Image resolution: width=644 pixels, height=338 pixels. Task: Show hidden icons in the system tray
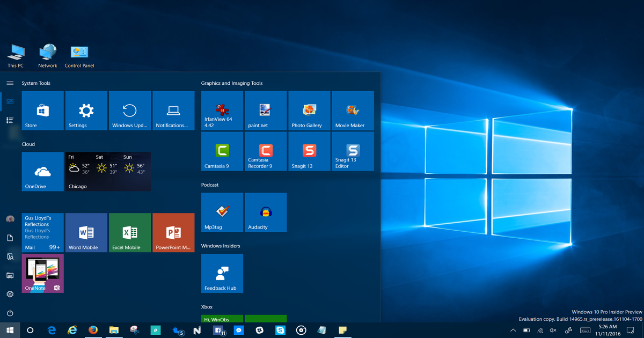tap(513, 330)
